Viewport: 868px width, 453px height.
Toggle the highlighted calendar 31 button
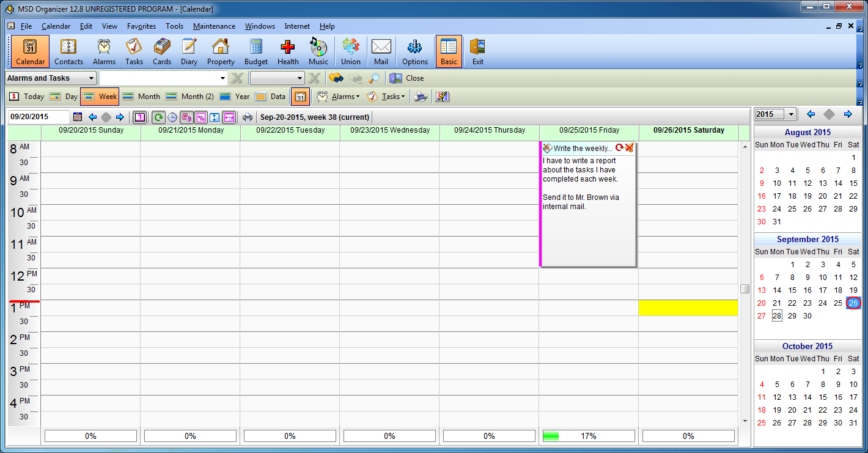(300, 97)
